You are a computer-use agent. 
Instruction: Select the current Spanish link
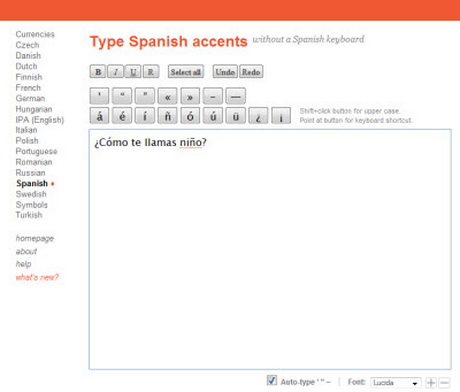coord(32,183)
